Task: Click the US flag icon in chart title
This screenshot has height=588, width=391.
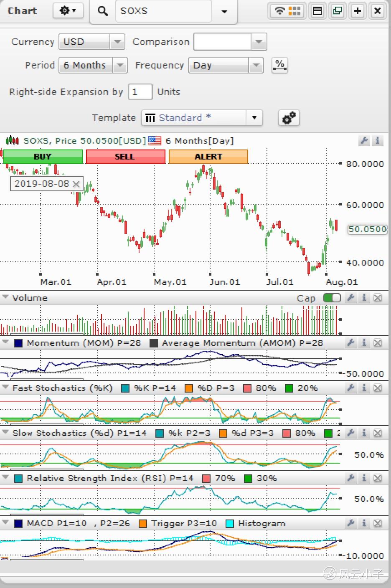Action: [x=155, y=141]
